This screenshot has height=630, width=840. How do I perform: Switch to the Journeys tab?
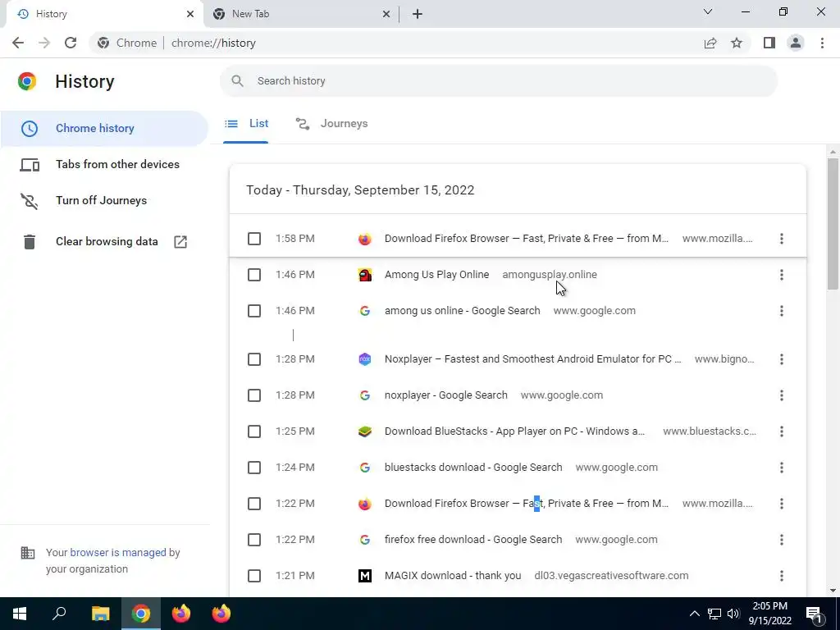tap(332, 124)
